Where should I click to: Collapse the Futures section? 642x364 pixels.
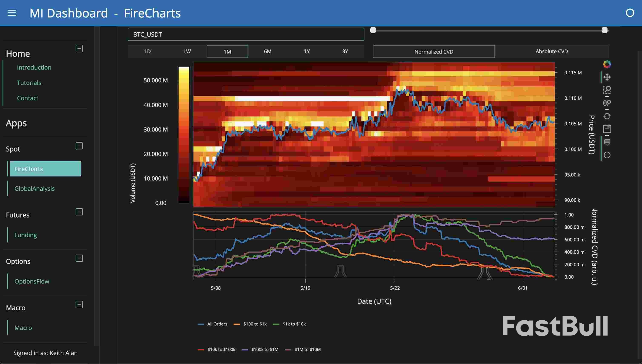coord(79,212)
